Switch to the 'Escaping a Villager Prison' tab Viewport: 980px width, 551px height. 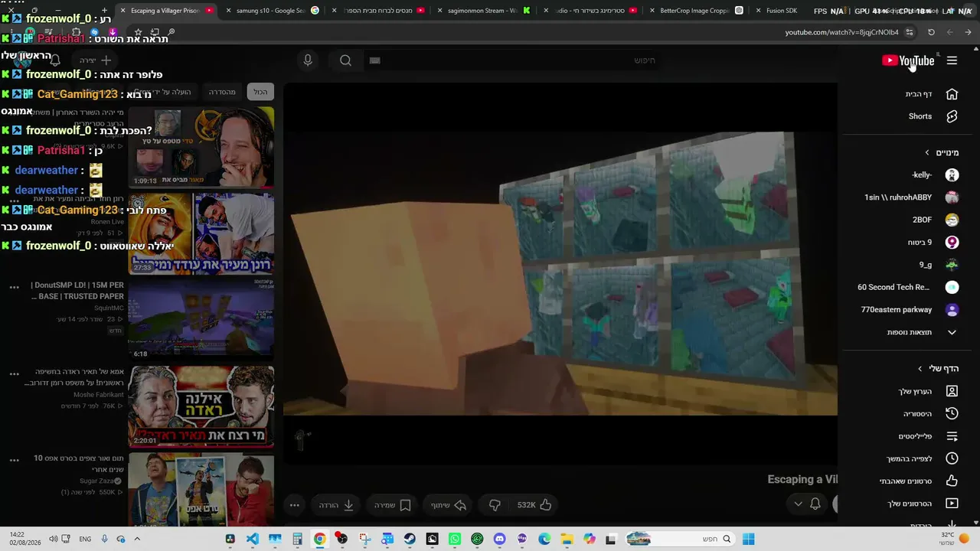[x=165, y=11]
